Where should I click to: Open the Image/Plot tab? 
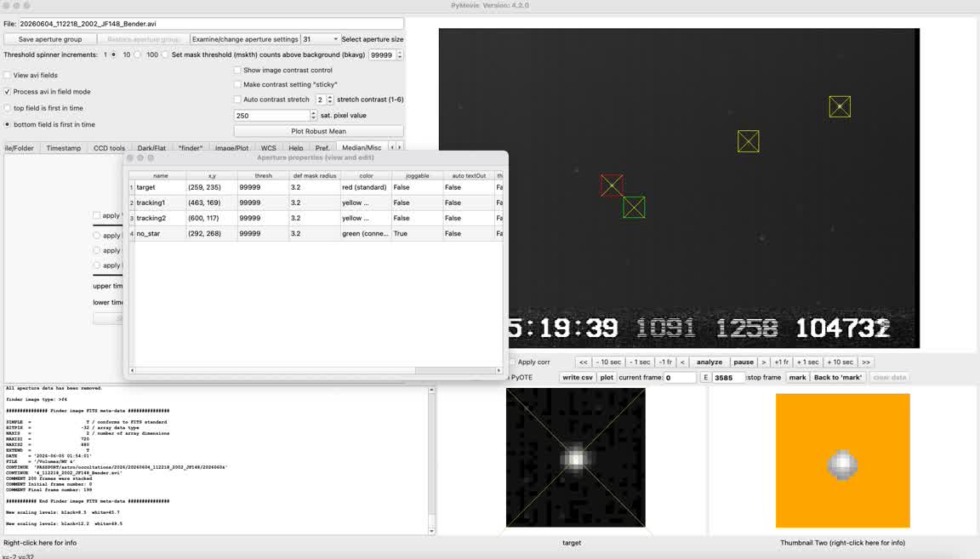[232, 148]
